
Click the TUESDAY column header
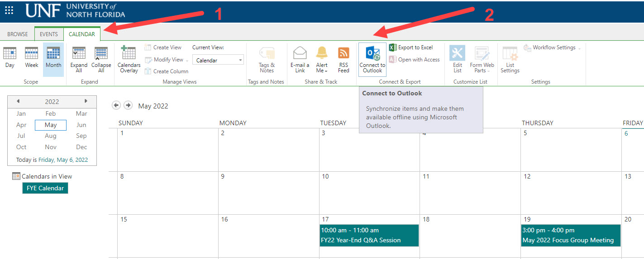tap(333, 123)
